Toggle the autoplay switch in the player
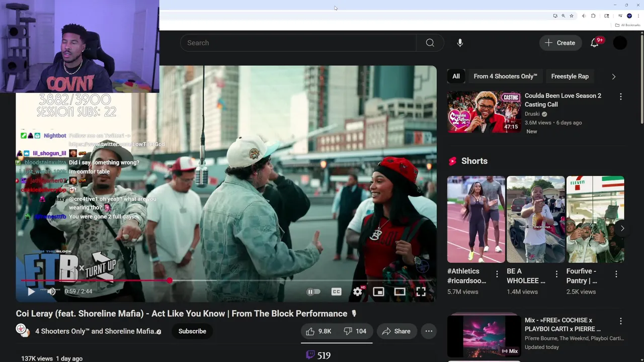The image size is (644, 362). pos(313,292)
